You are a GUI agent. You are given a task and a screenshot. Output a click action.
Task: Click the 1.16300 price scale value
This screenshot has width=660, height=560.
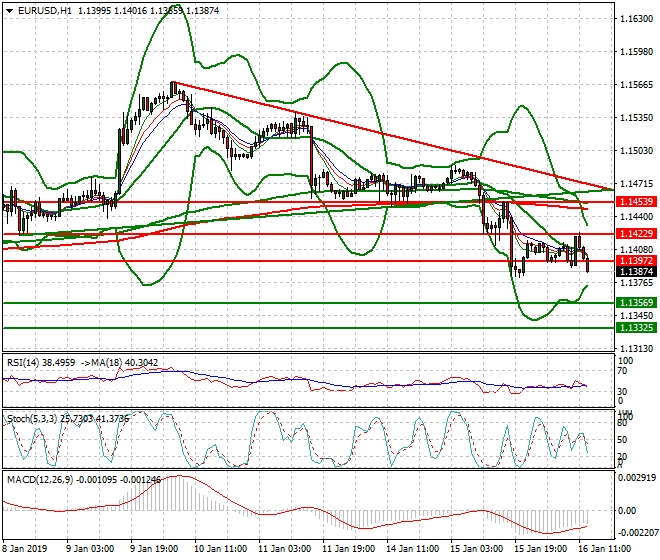pos(637,19)
